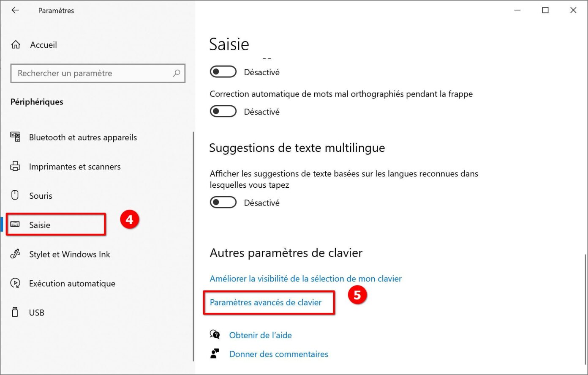Click the USB device icon

point(15,312)
